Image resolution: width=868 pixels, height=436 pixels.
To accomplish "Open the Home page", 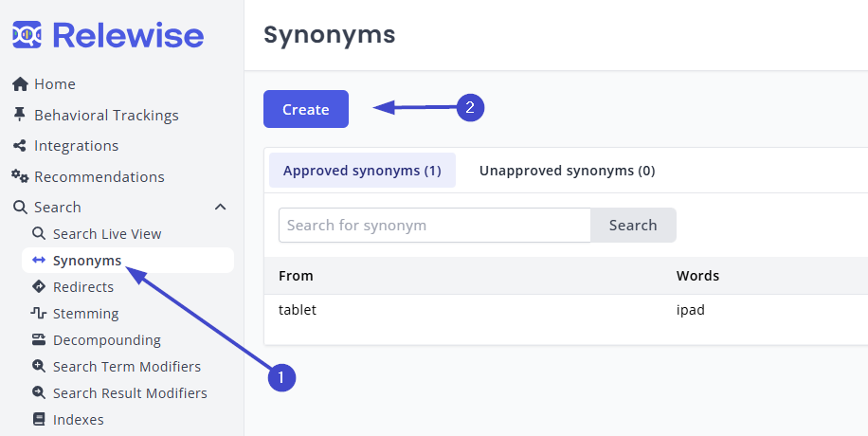I will [55, 84].
